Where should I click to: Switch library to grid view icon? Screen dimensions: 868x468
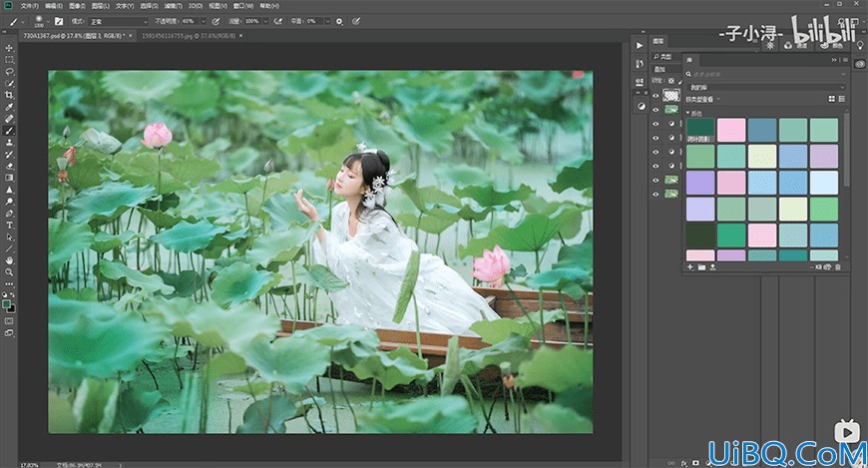coord(831,99)
